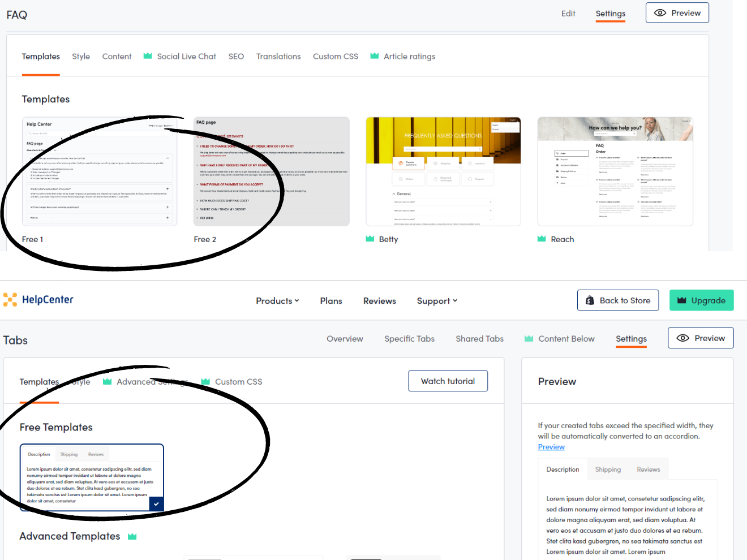The width and height of the screenshot is (747, 560).
Task: Select the Reach FAQ template thumbnail
Action: 615,172
